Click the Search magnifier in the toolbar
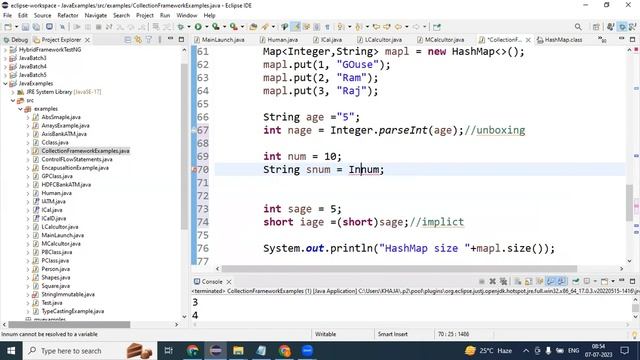 (578, 27)
